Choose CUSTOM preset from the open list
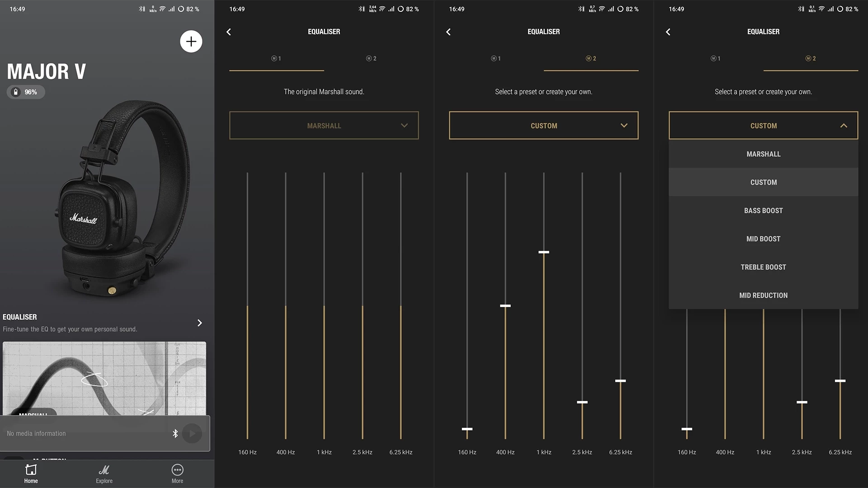 763,182
